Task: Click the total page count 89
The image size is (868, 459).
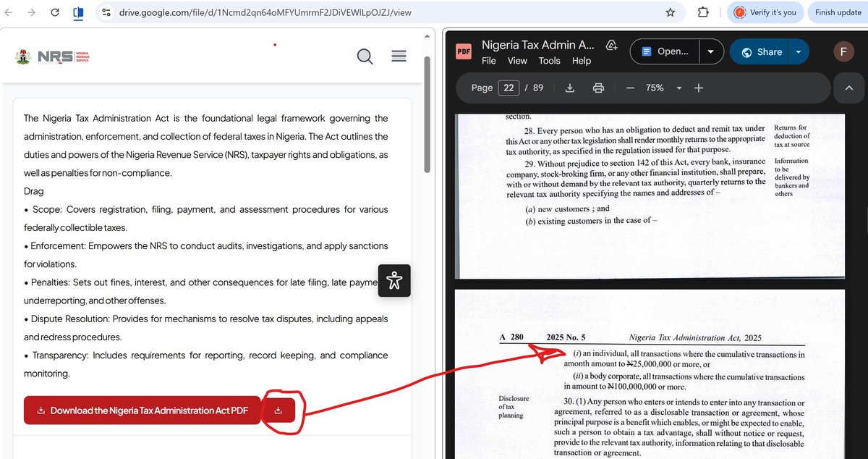Action: pyautogui.click(x=537, y=88)
